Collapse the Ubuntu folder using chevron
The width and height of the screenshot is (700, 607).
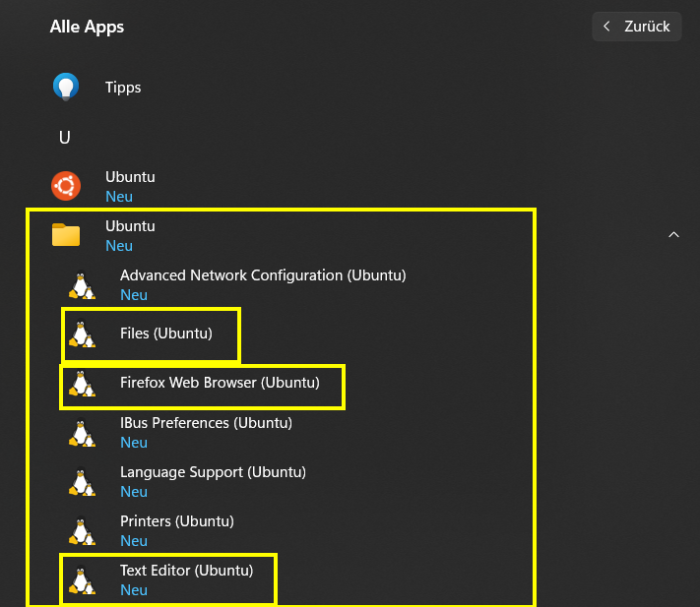click(x=673, y=234)
